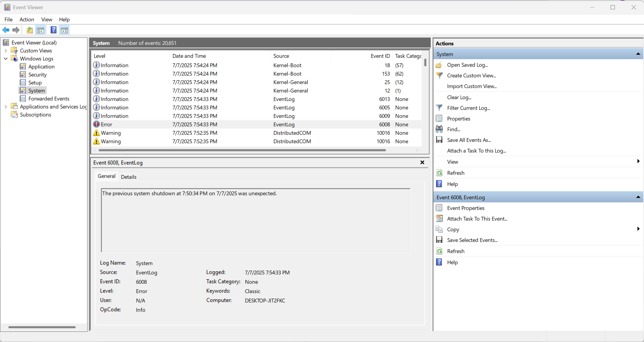Collapse the Windows Logs tree node

click(6, 59)
